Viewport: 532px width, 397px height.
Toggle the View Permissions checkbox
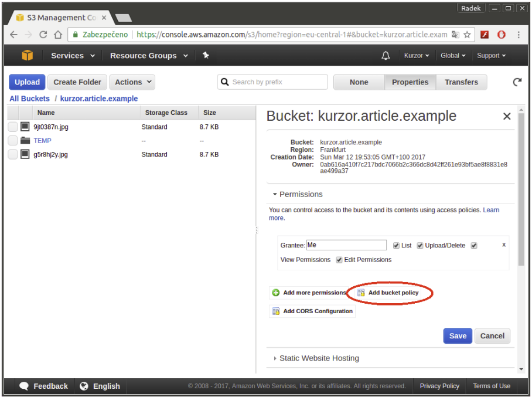tap(474, 246)
